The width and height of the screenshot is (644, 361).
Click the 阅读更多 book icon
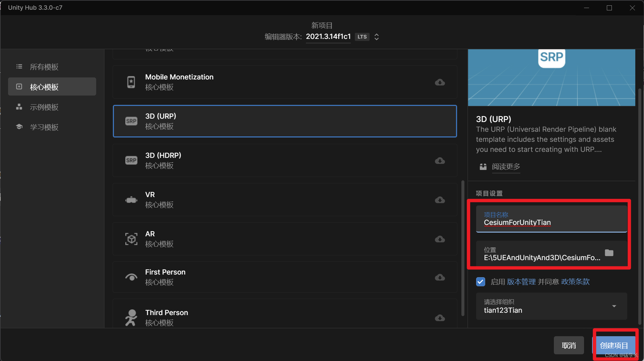(483, 167)
